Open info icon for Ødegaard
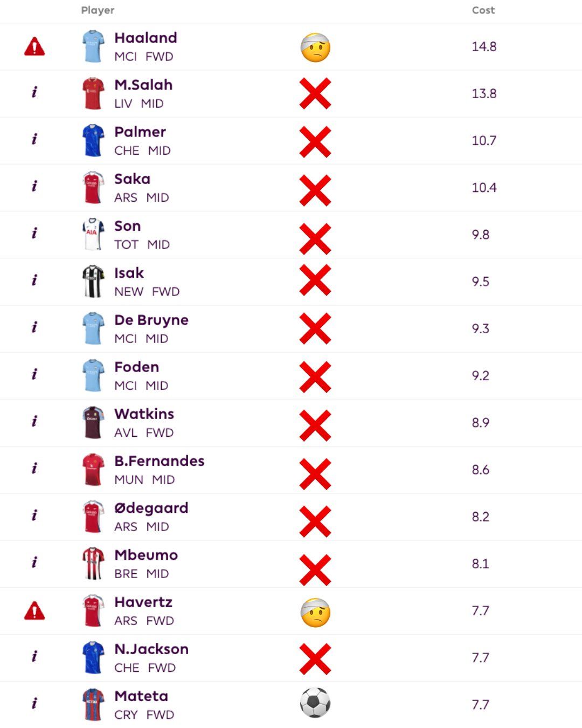 (34, 515)
